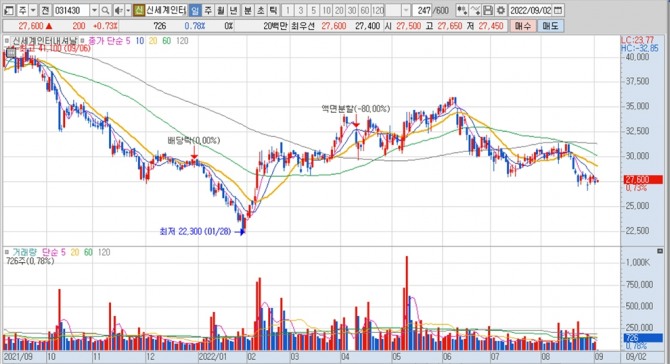Viewport: 670px width, 364px height.
Task: Click the candlestick chart type icon
Action: pyautogui.click(x=461, y=10)
